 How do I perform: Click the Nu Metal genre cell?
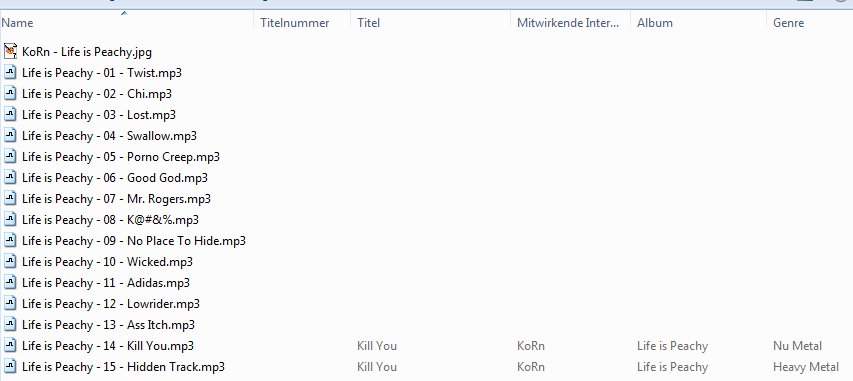point(798,346)
